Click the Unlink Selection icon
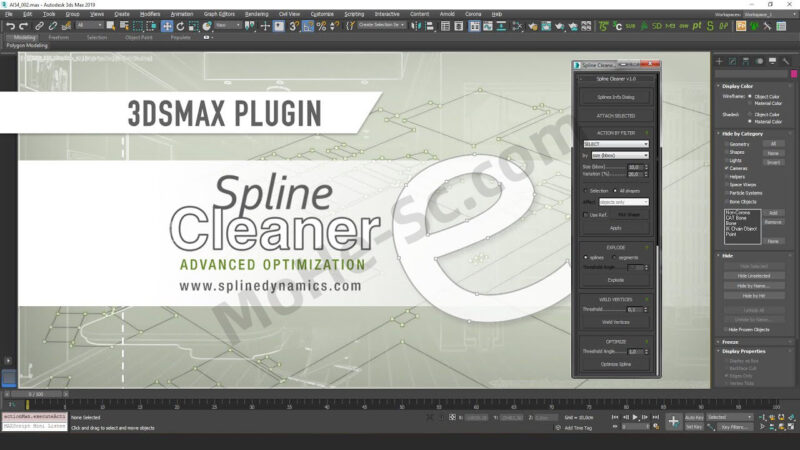 (x=52, y=26)
